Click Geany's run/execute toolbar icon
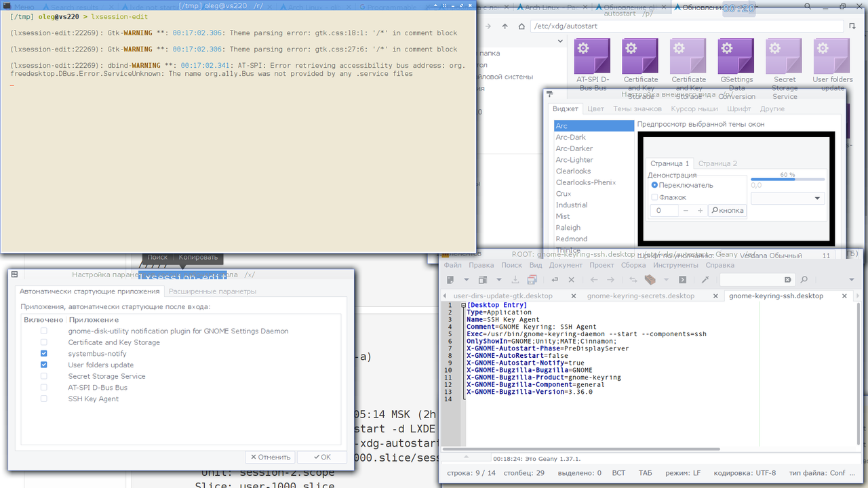 [x=682, y=279]
